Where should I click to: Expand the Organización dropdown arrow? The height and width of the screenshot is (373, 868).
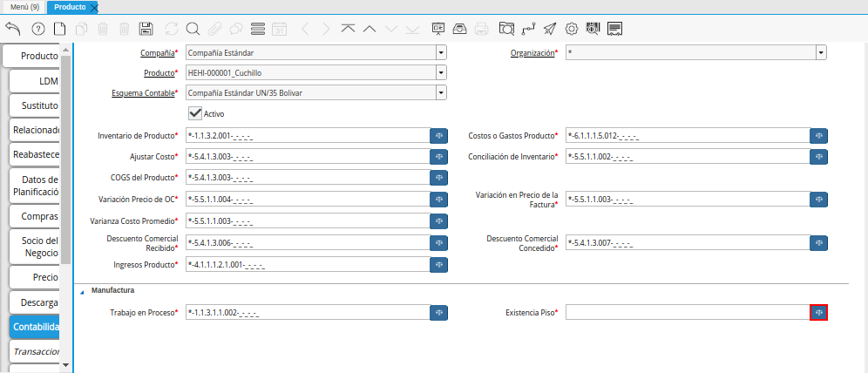click(821, 53)
